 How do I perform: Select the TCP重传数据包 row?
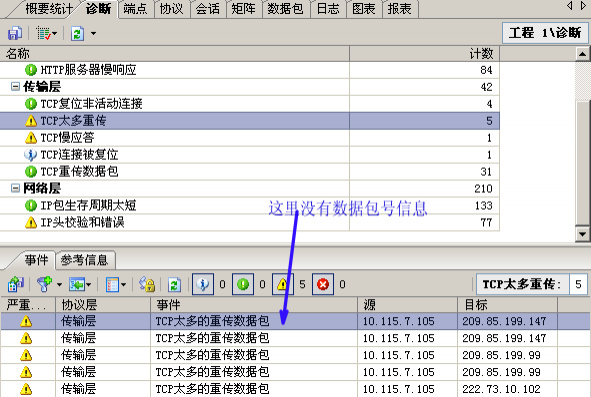(250, 172)
